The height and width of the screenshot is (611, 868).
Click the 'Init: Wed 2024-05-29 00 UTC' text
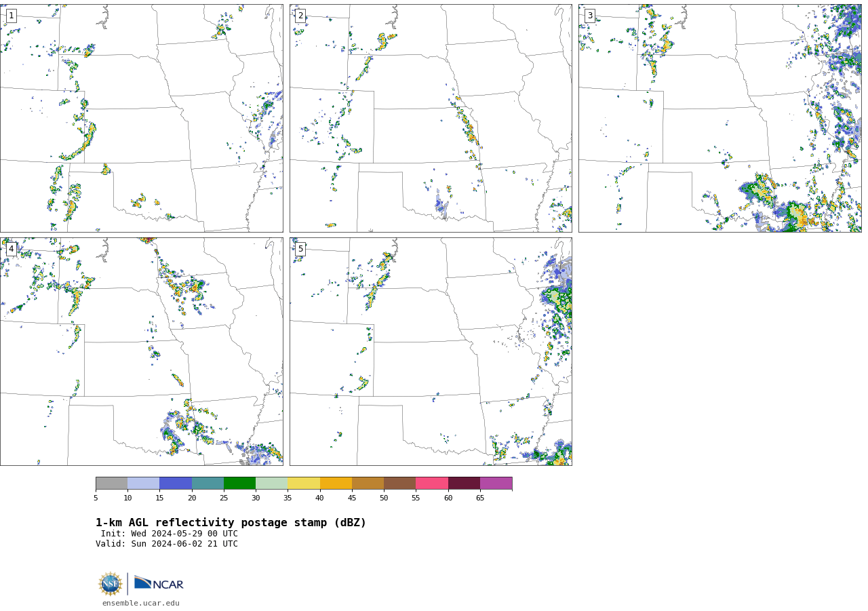(x=170, y=534)
